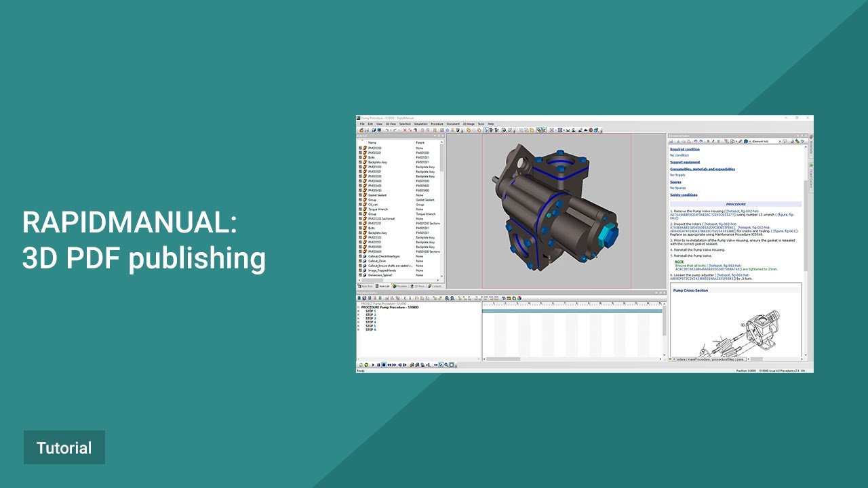Click the redo arrow icon
Image resolution: width=868 pixels, height=488 pixels.
[395, 130]
